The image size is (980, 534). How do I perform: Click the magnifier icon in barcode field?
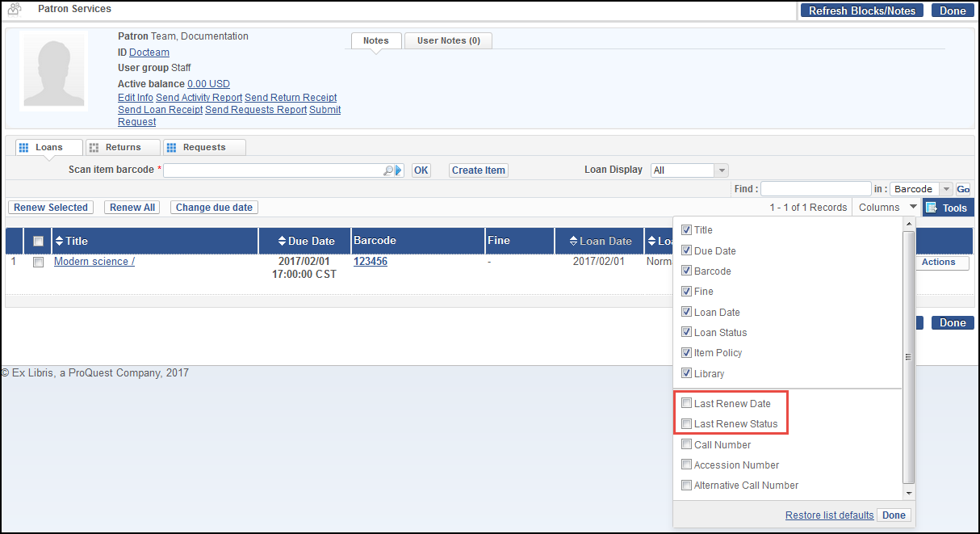pos(388,170)
